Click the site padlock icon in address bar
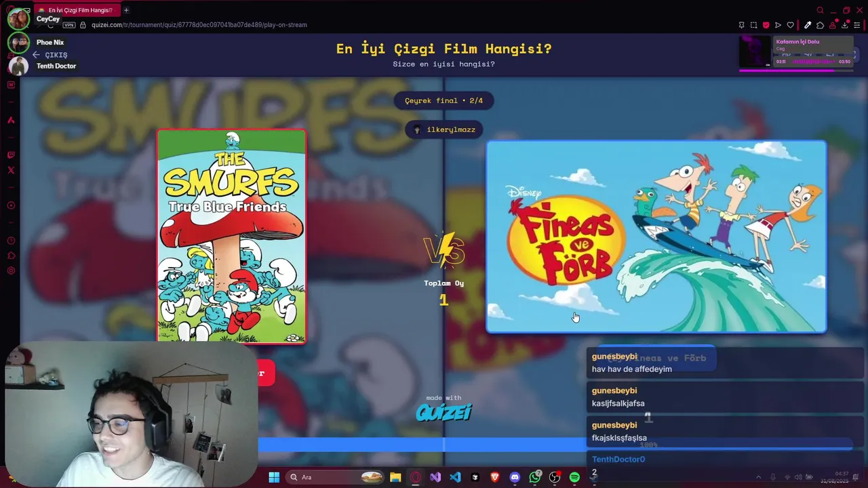868x488 pixels. click(83, 25)
